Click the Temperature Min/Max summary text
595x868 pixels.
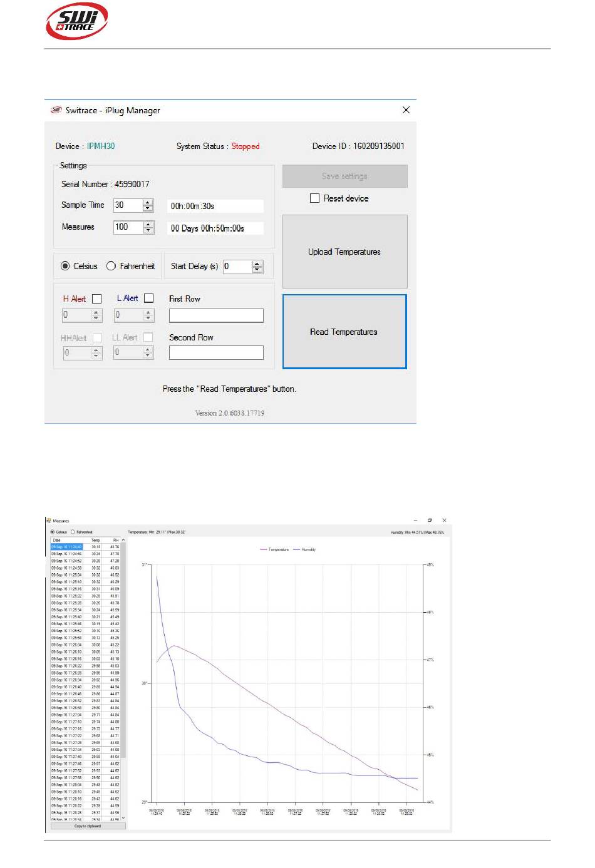pos(157,532)
